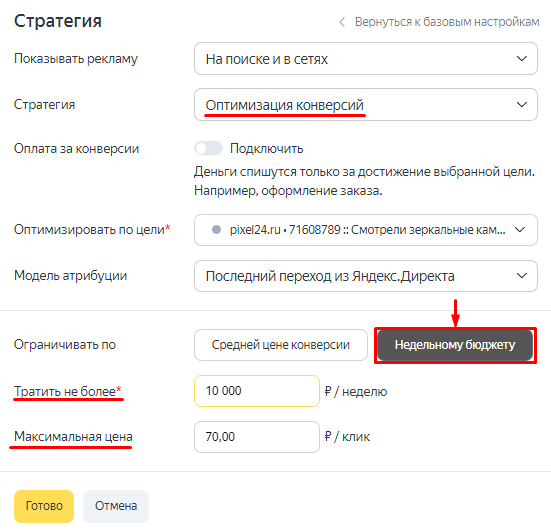Click the grey dot icon before pixel24.ru goal
This screenshot has width=551, height=530.
pyautogui.click(x=216, y=230)
